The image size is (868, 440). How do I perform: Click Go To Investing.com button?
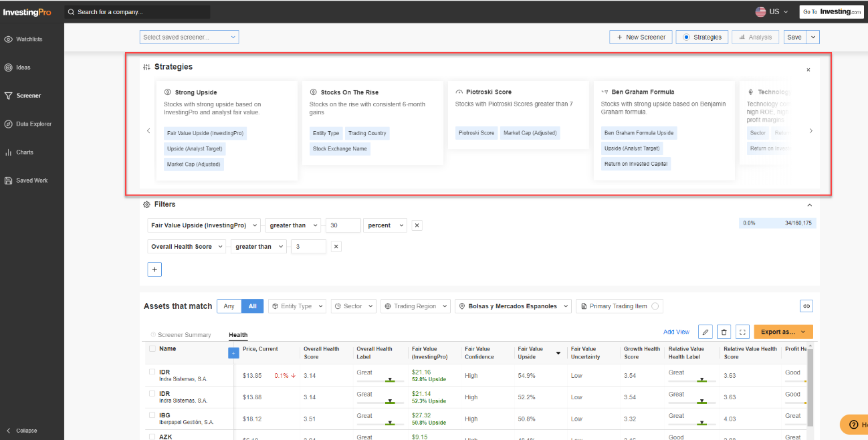pos(831,12)
